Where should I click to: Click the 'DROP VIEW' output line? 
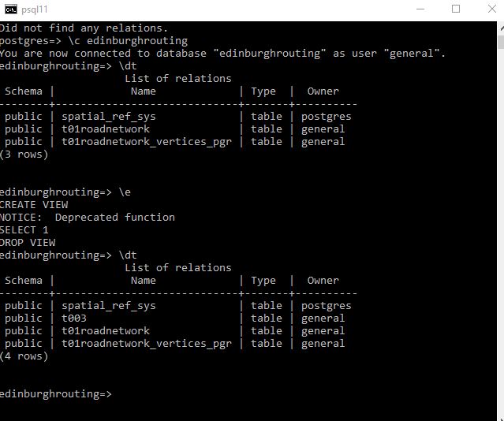pos(28,243)
